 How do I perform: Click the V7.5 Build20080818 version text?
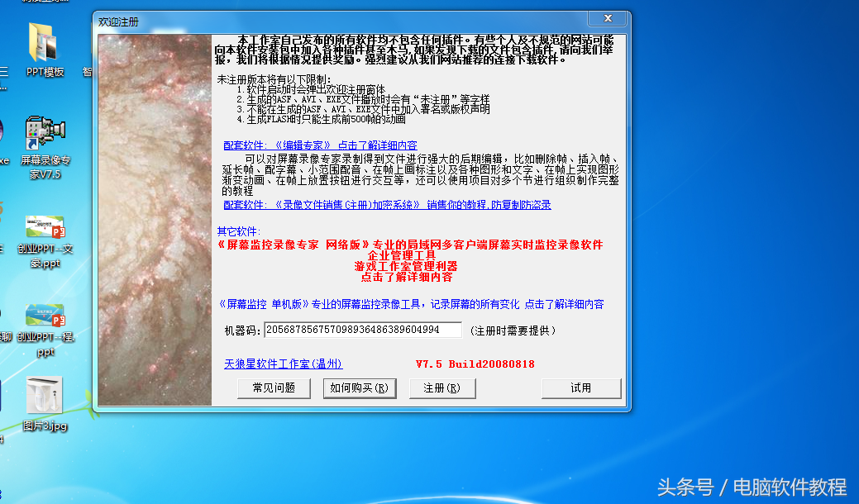coord(475,364)
